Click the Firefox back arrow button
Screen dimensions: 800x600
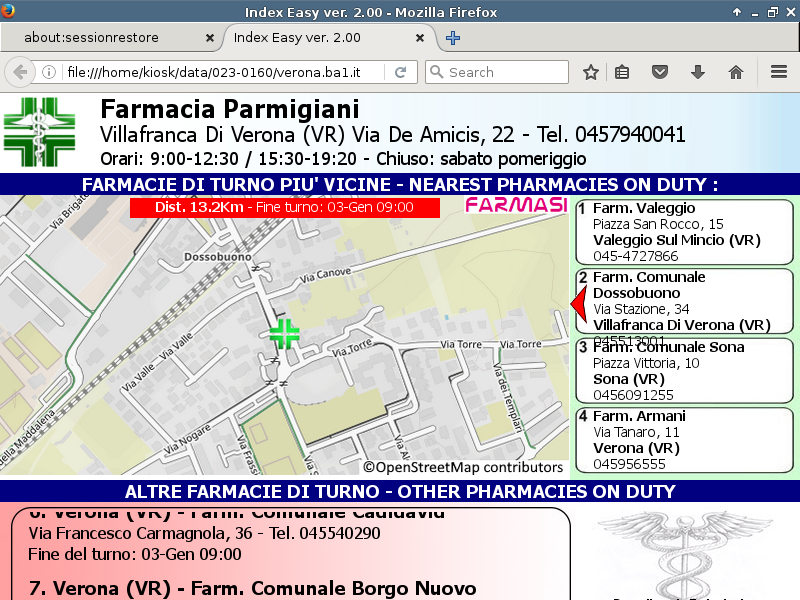20,72
